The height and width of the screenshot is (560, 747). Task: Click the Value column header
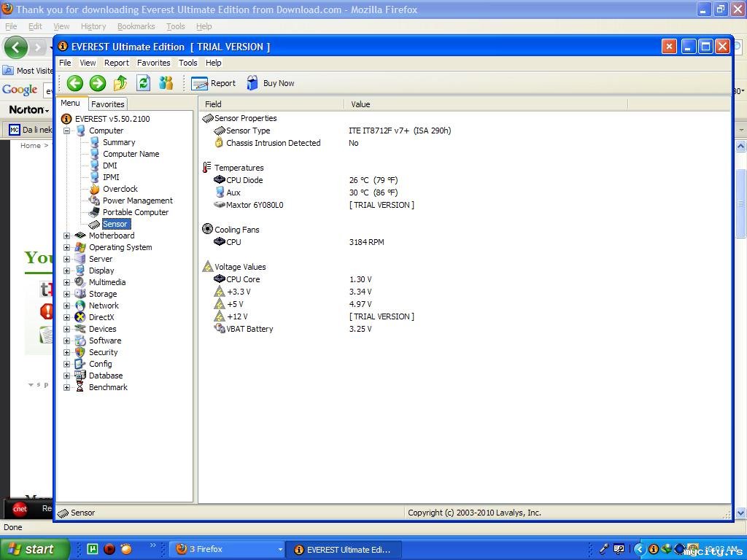click(x=360, y=104)
